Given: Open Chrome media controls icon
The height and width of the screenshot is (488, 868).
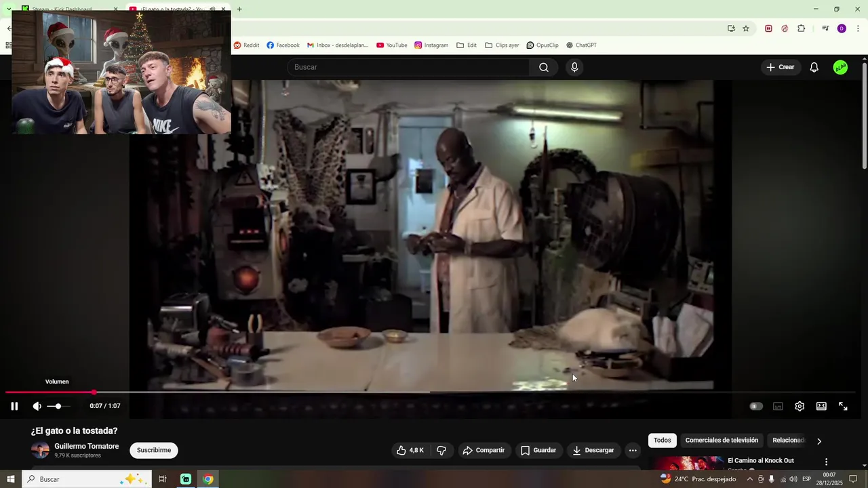Looking at the screenshot, I should (825, 28).
